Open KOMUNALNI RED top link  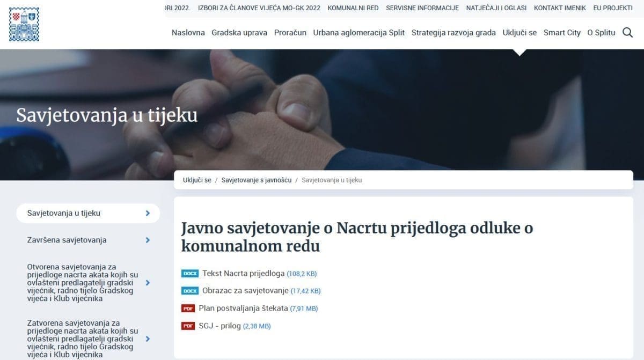(353, 8)
